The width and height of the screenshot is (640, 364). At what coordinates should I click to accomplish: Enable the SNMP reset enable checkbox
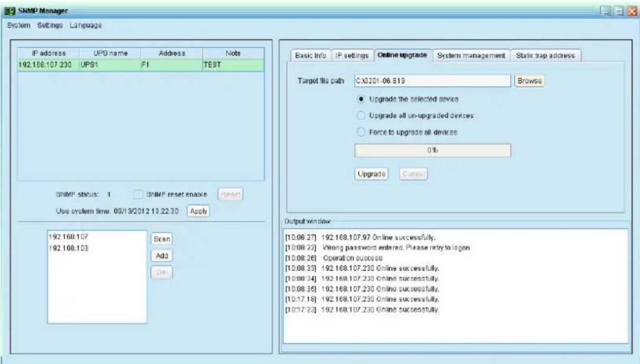(138, 195)
